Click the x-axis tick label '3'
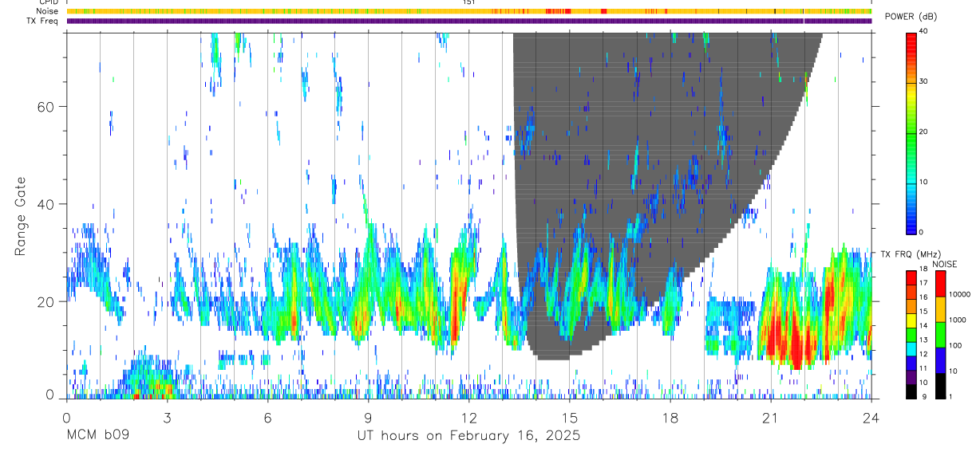This screenshot has height=452, width=980. (x=167, y=417)
